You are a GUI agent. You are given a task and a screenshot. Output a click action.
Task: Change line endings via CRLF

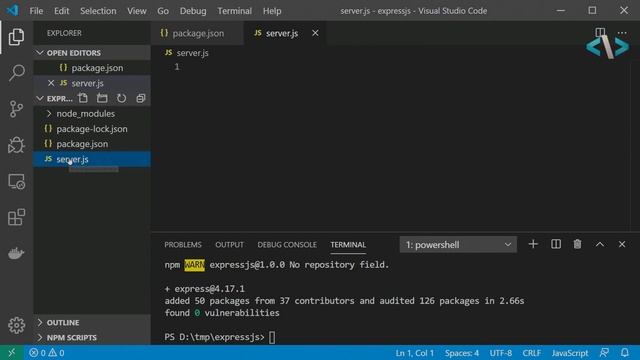(x=531, y=353)
